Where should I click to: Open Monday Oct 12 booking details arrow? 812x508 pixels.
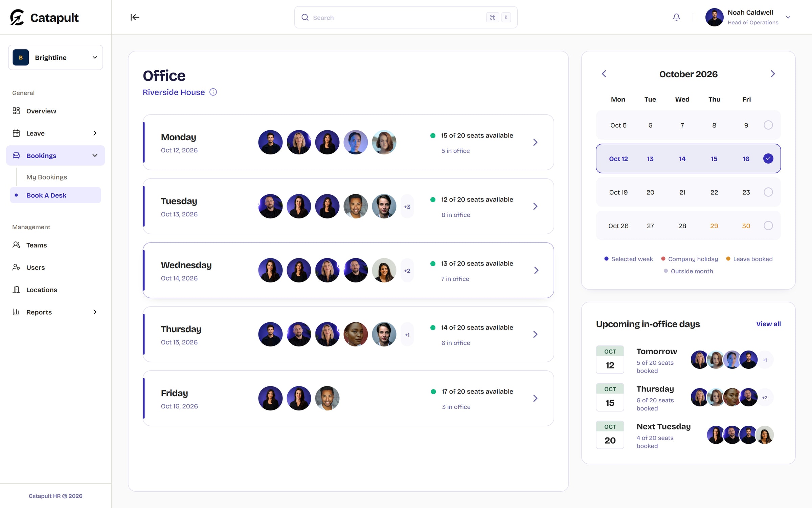pyautogui.click(x=535, y=142)
